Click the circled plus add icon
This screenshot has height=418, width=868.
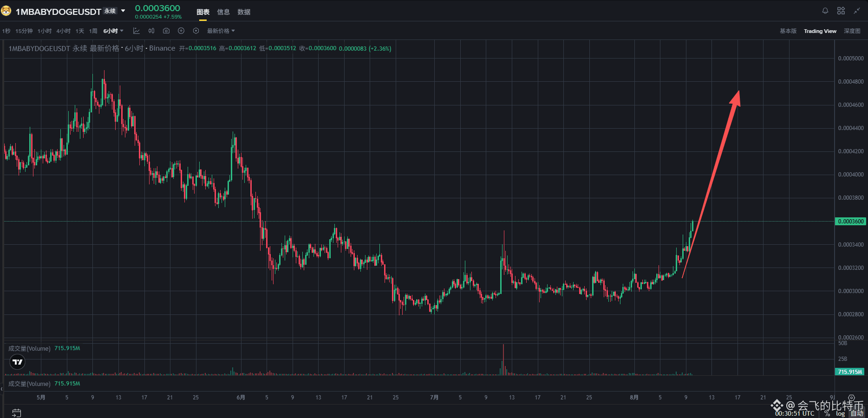[x=181, y=31]
